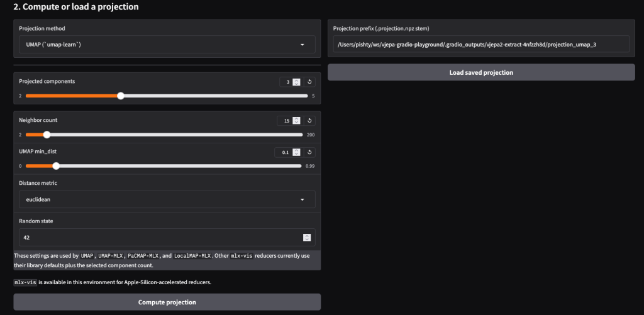Expand the Projection method dropdown arrow

pos(302,45)
